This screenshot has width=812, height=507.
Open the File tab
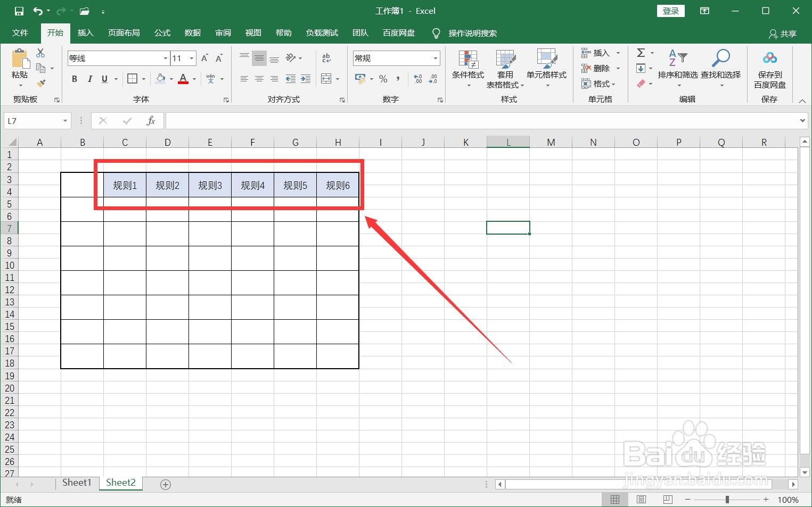[x=20, y=33]
